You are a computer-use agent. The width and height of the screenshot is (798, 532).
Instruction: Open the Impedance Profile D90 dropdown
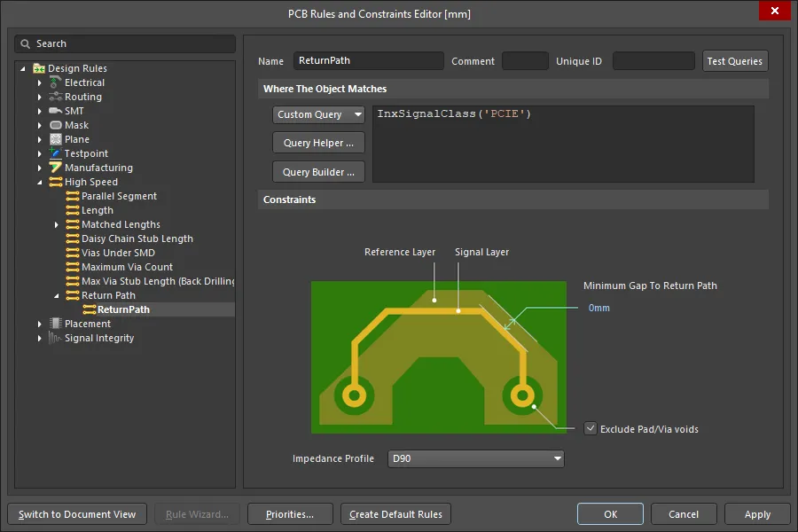coord(476,458)
